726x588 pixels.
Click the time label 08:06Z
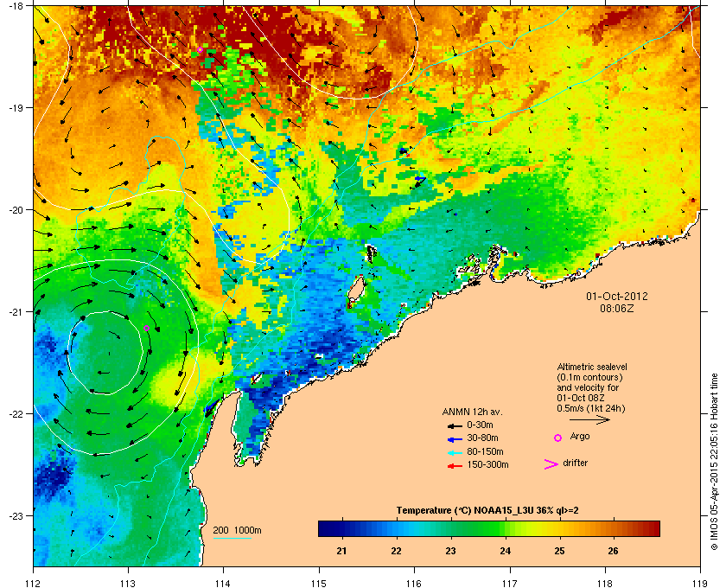pyautogui.click(x=617, y=308)
